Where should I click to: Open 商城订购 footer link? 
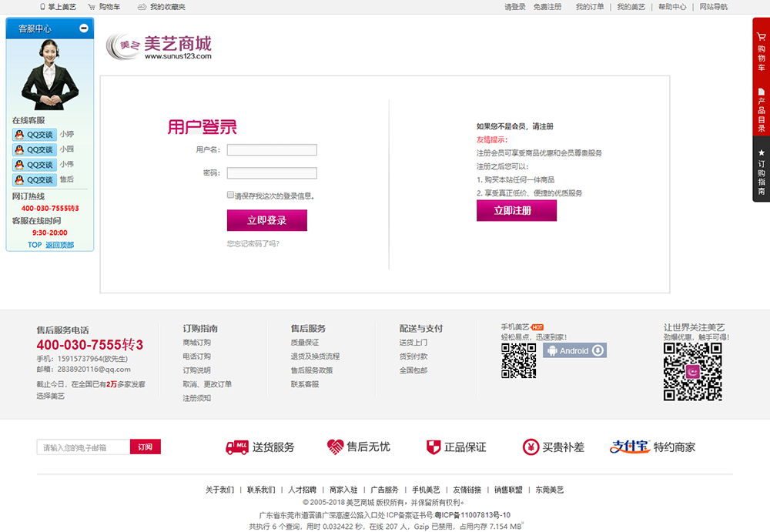pos(197,343)
